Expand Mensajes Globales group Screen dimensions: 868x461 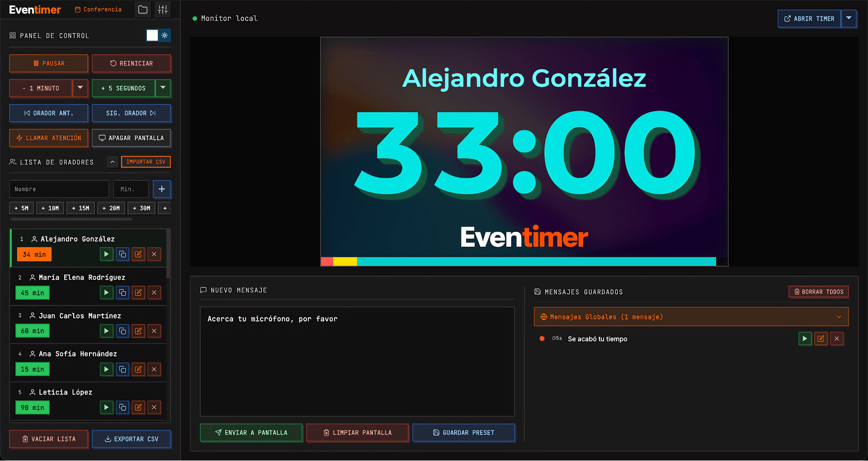click(x=691, y=317)
